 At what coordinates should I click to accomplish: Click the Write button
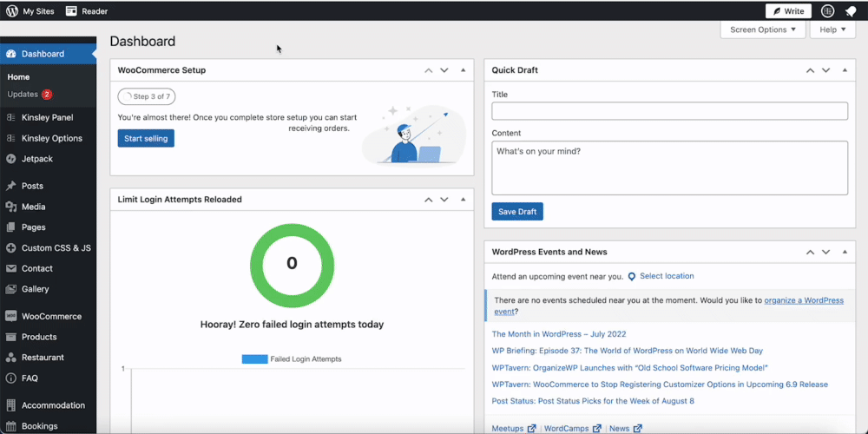click(788, 11)
